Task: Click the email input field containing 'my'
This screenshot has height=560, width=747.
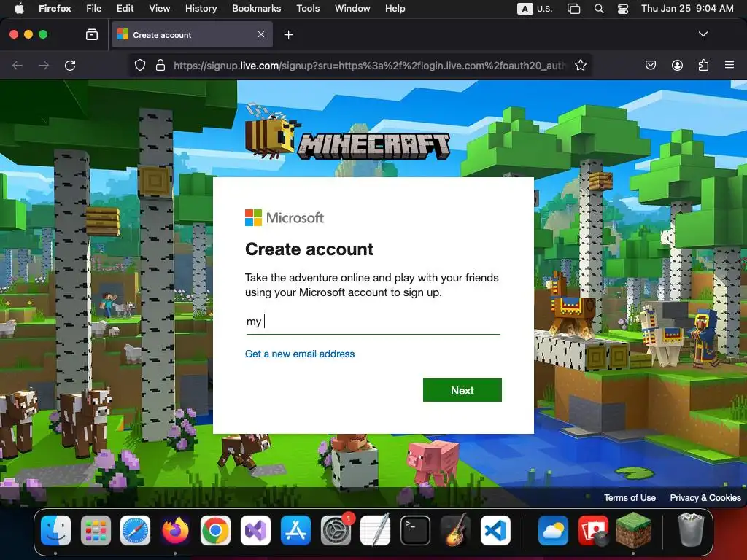Action: pyautogui.click(x=373, y=322)
